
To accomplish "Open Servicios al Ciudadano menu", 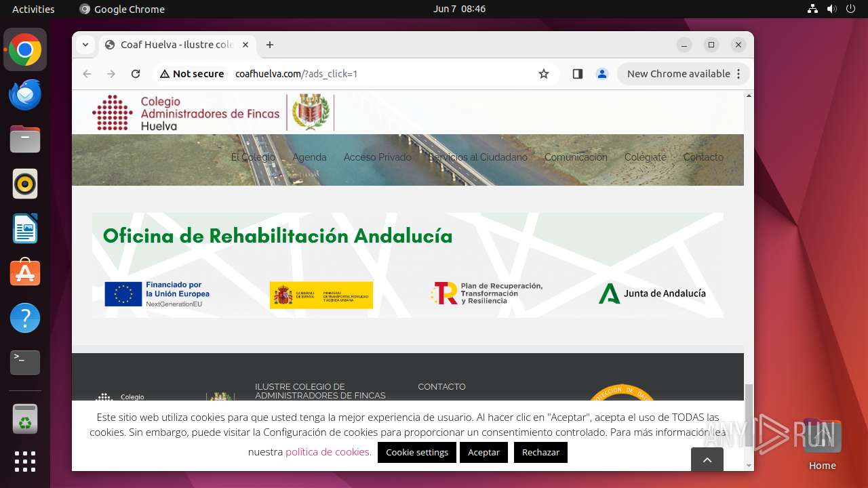I will pos(478,157).
